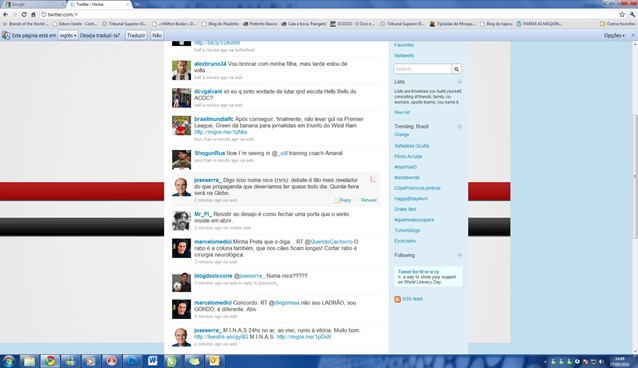The height and width of the screenshot is (368, 638).
Task: Go to the browser home icon
Action: [33, 14]
